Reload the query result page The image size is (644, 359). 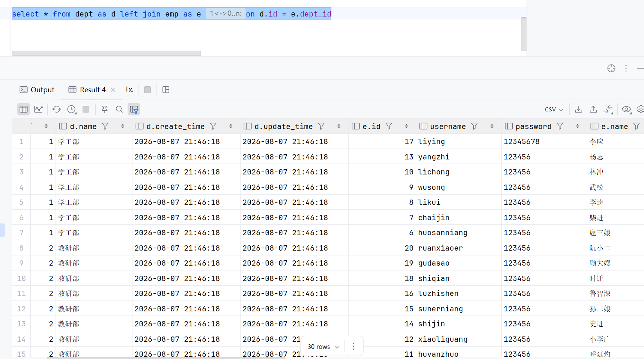coord(57,109)
